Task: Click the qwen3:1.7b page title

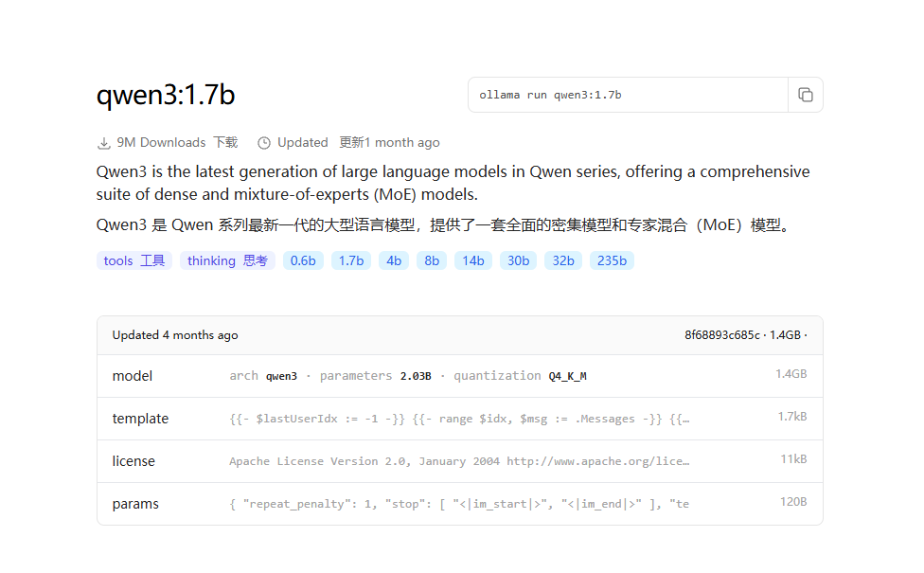Action: click(166, 95)
